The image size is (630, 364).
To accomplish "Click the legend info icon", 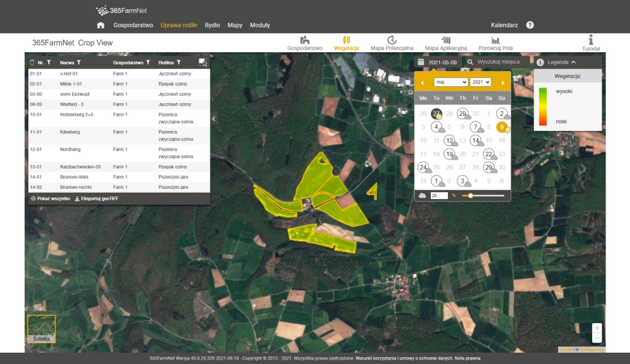I will [540, 62].
